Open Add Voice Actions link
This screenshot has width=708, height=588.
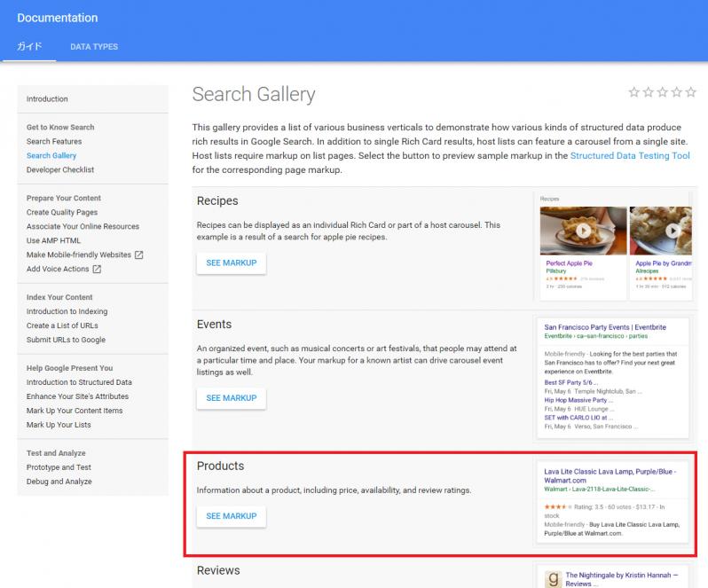pos(58,269)
